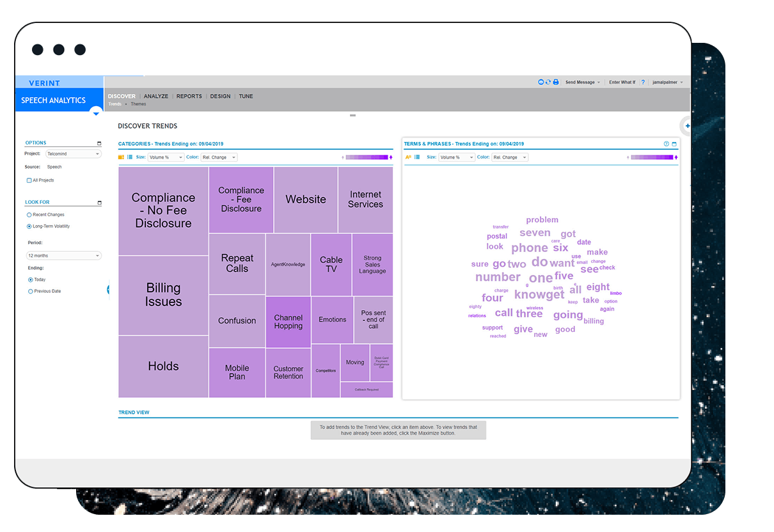Image resolution: width=774 pixels, height=532 pixels.
Task: Select word cloud view in Terms & Phrases
Action: [408, 157]
